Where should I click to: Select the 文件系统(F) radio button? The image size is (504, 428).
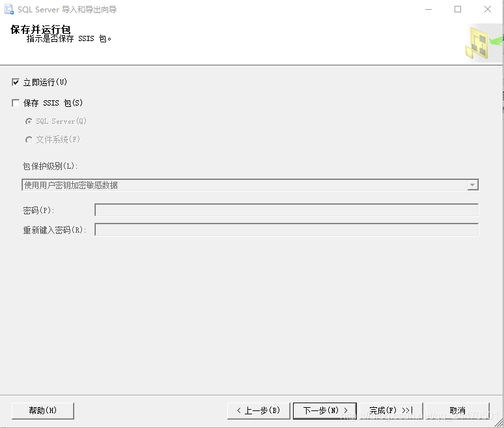29,139
